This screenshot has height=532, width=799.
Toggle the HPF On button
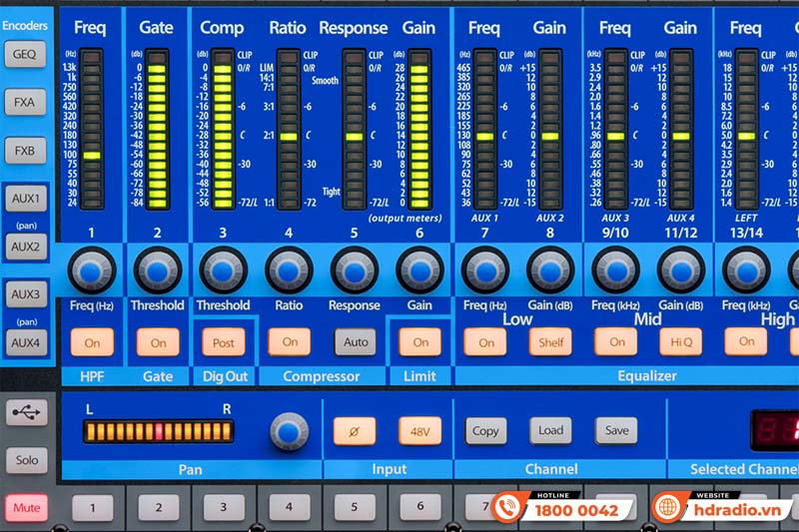point(92,342)
